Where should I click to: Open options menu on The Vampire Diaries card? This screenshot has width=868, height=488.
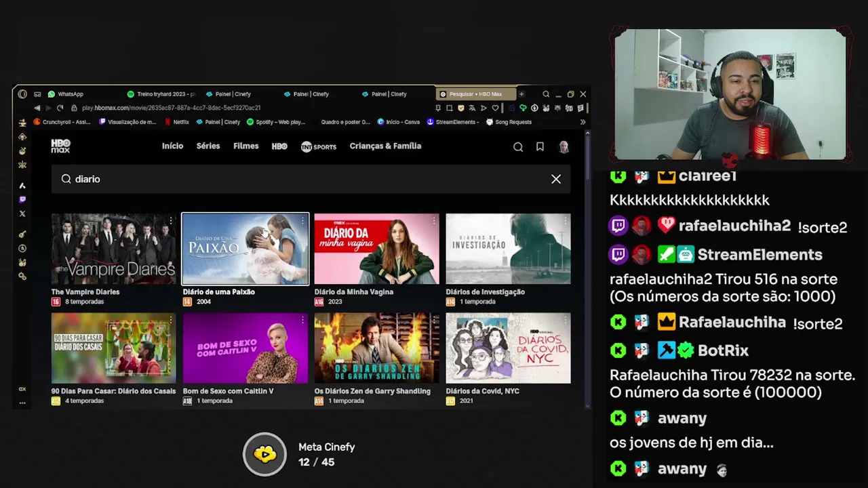(171, 221)
